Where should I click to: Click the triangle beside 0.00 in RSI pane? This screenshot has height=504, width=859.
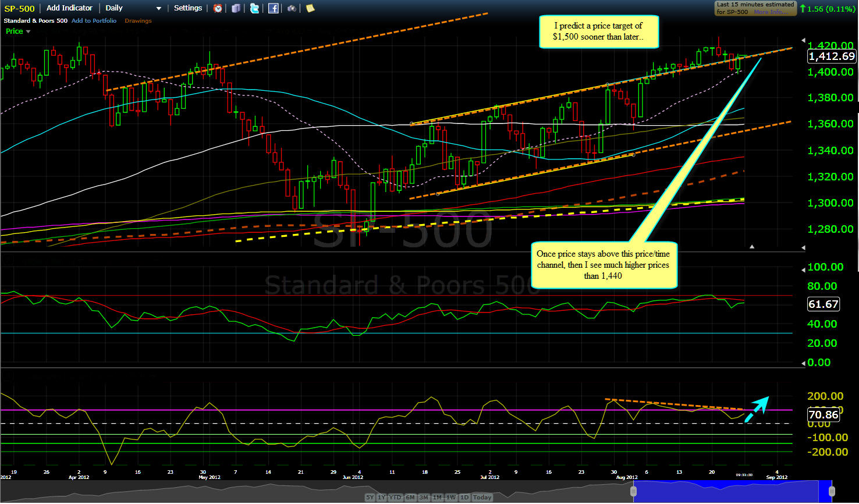[804, 363]
